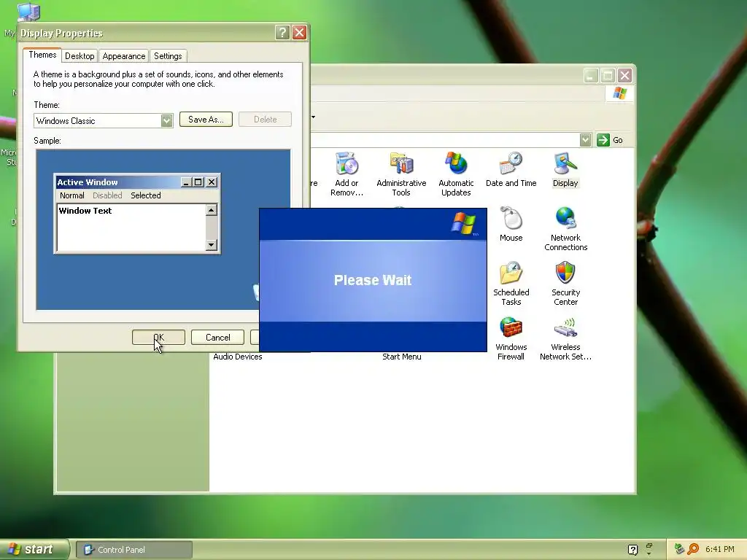This screenshot has height=560, width=747.
Task: Open Automatic Updates icon
Action: click(x=456, y=174)
